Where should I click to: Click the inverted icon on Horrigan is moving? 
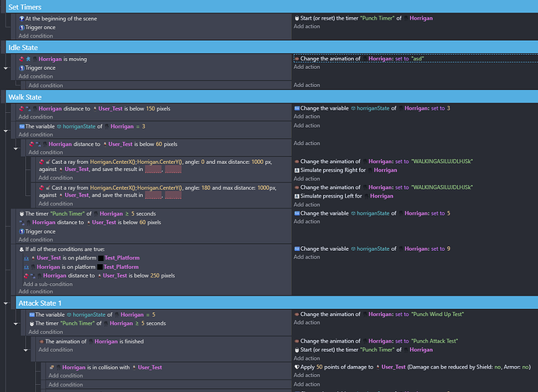click(22, 59)
